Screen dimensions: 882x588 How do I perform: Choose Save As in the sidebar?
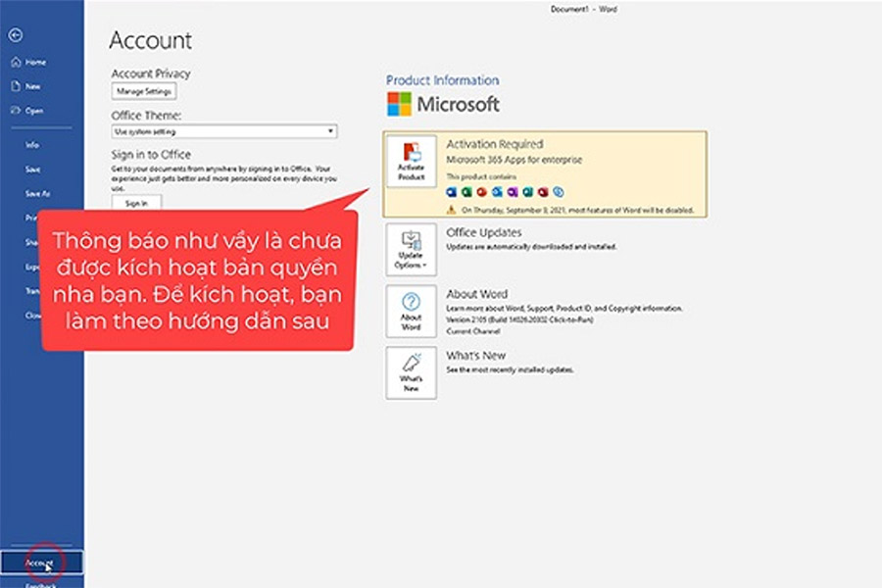click(x=36, y=193)
